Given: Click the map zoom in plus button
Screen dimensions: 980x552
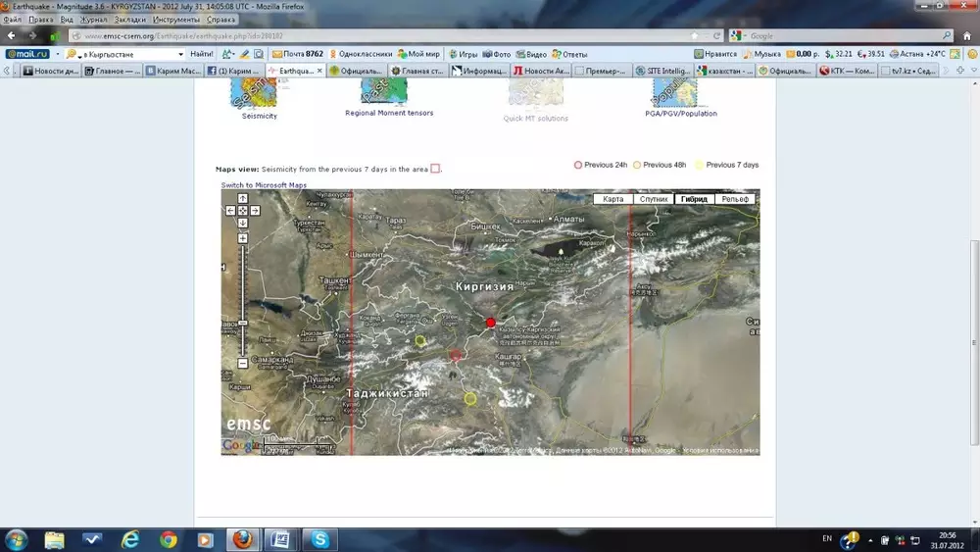Looking at the screenshot, I should click(243, 238).
